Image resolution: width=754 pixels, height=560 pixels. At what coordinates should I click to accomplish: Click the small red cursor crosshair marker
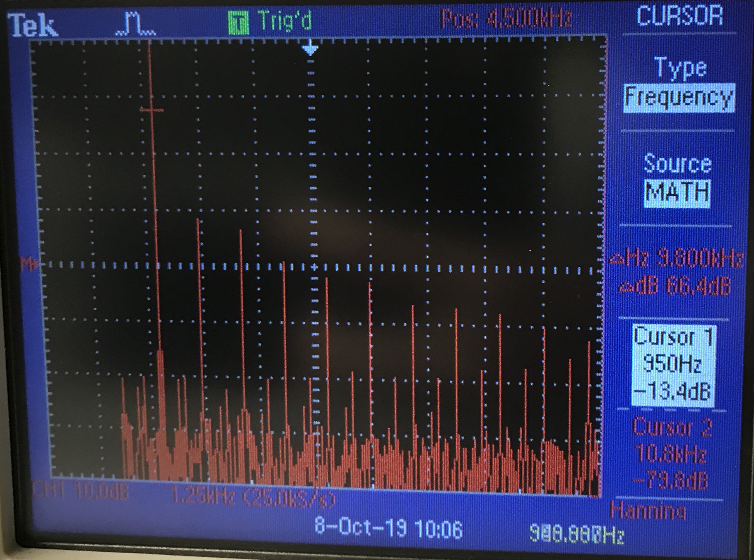(152, 110)
